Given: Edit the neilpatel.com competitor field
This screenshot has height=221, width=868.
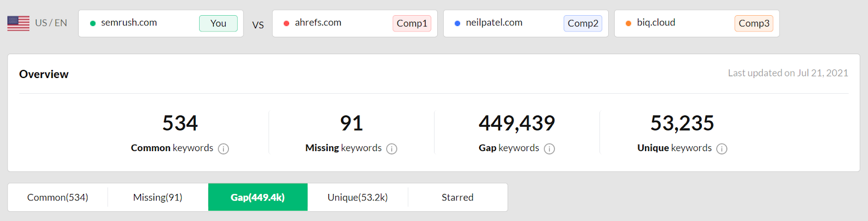Looking at the screenshot, I should [526, 23].
